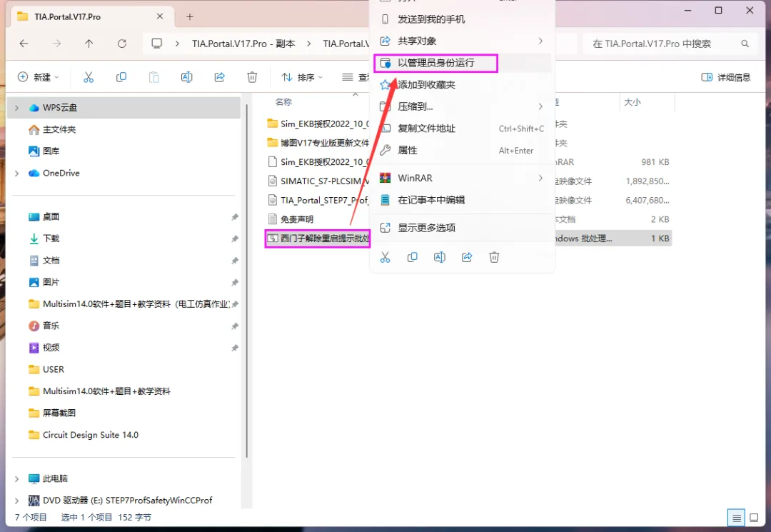The width and height of the screenshot is (771, 532).
Task: Click the toolbar Paste clipboard icon
Action: tap(154, 77)
